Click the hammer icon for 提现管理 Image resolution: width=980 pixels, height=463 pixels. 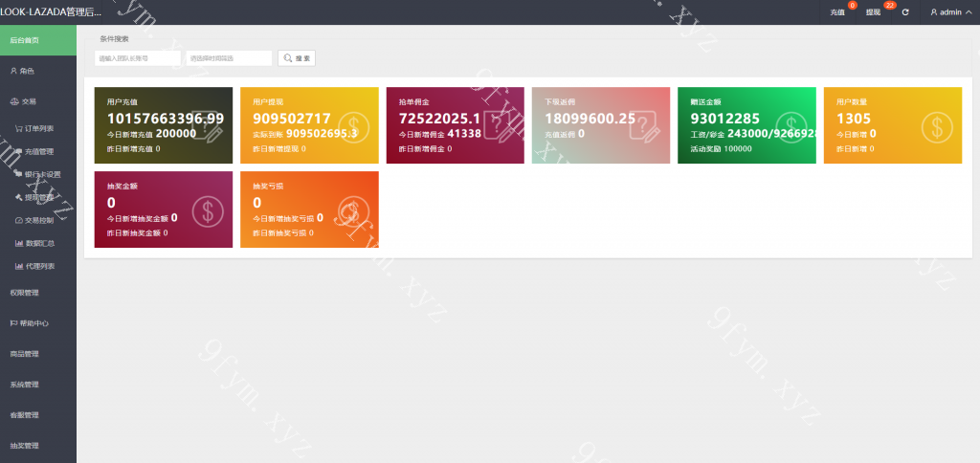coord(19,197)
